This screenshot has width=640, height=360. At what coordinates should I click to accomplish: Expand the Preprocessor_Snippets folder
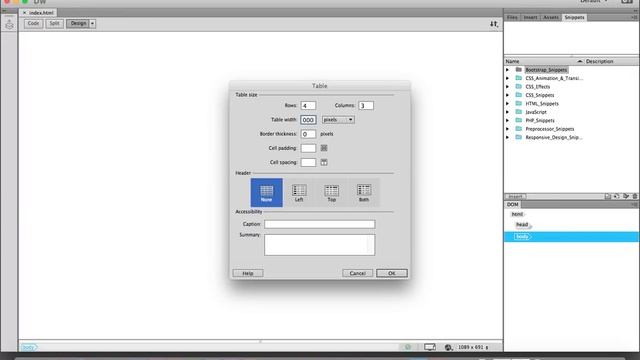click(508, 129)
